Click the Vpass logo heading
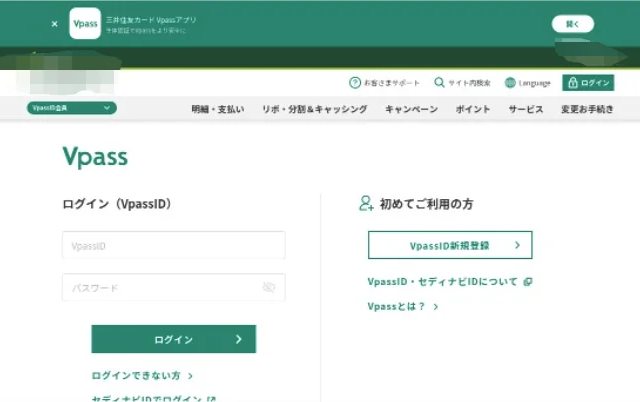 tap(95, 157)
